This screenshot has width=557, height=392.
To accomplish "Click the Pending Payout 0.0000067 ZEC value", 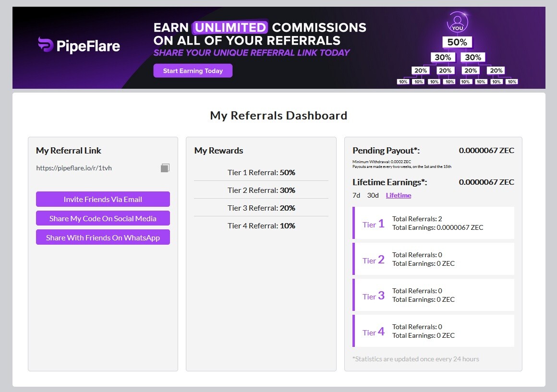I will click(x=486, y=151).
